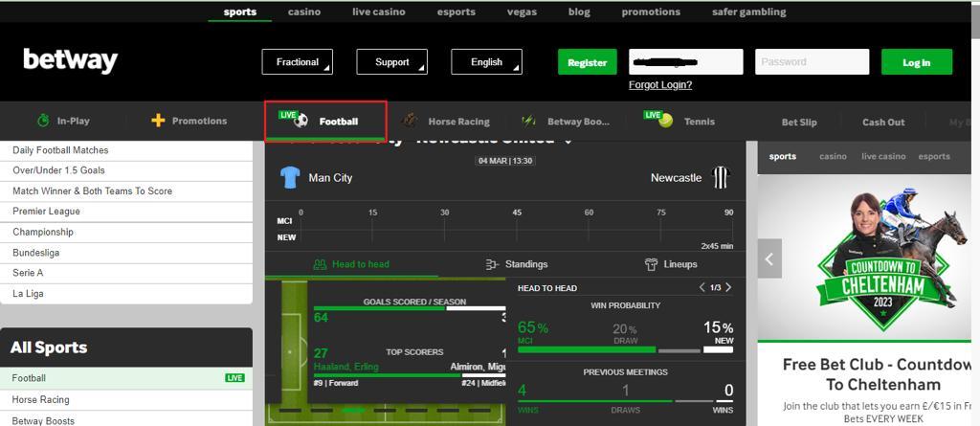Select Horse Racing in All Sports list
Screen dimensions: 980x426
125,400
